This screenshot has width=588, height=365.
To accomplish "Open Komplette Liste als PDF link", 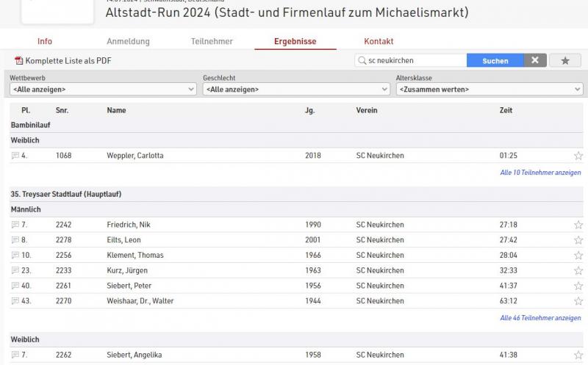I will click(68, 61).
